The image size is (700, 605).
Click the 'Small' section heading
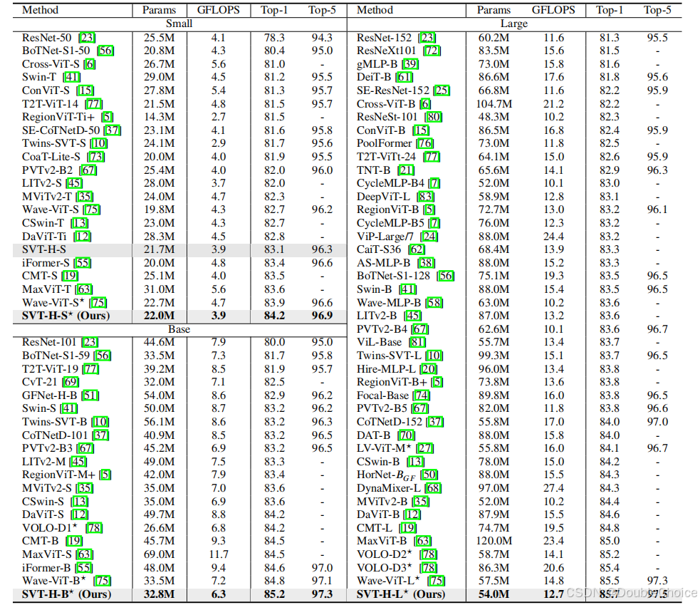179,24
